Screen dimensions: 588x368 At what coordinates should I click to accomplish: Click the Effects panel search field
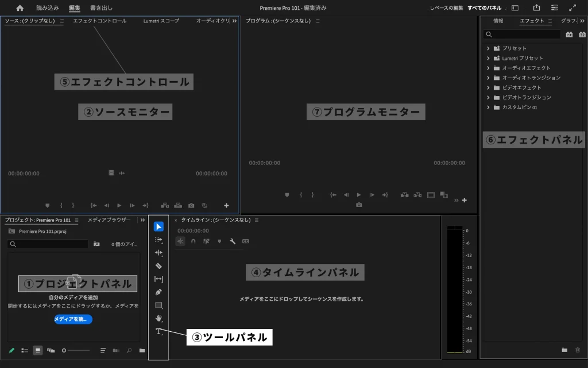coord(523,34)
